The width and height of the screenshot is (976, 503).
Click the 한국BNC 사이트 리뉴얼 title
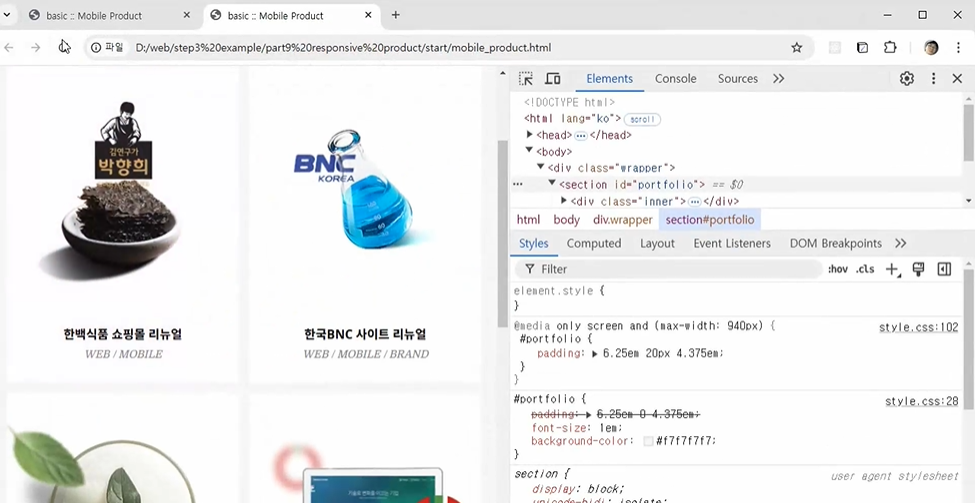(x=365, y=334)
